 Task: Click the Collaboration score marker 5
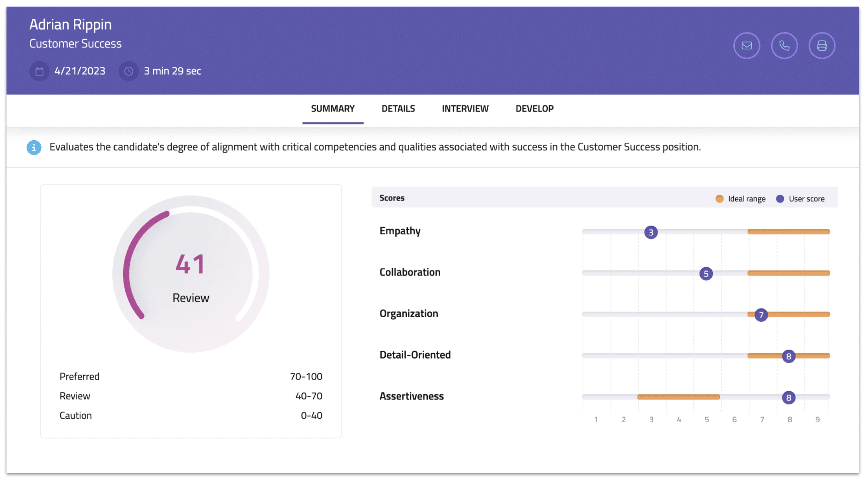pos(706,274)
